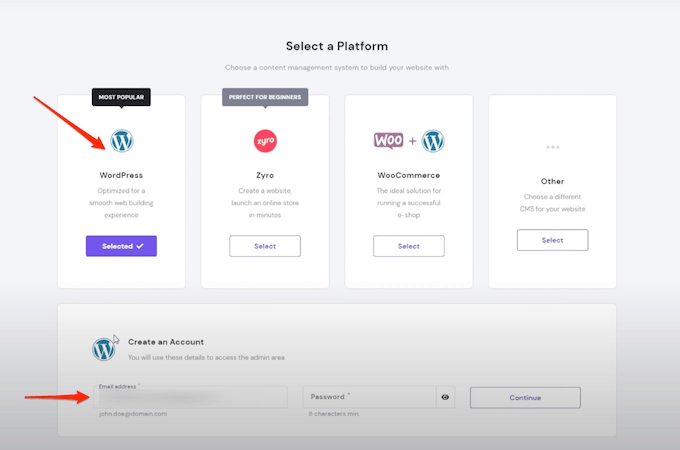Focus the Password input field
Screen dimensions: 680x450
tap(369, 397)
